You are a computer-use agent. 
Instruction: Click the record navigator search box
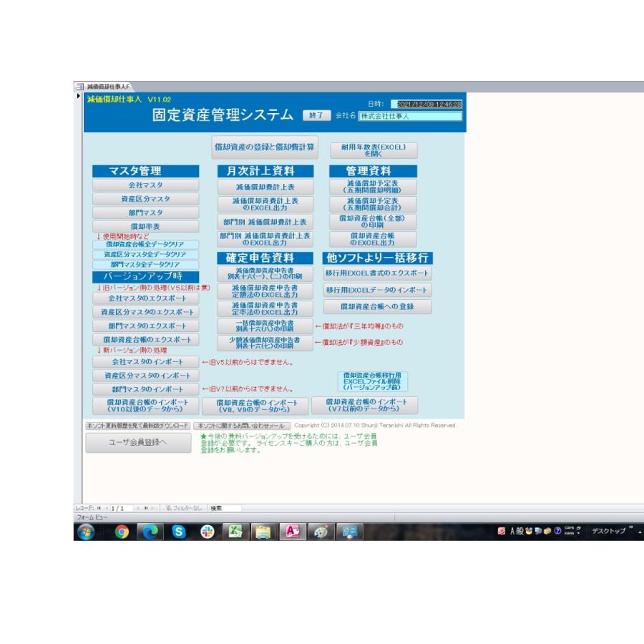[225, 508]
